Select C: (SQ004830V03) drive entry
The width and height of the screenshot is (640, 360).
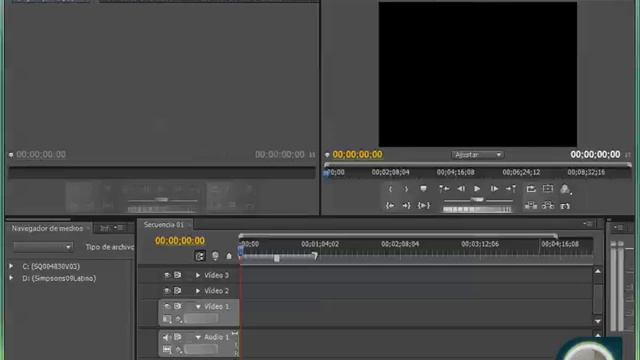click(x=51, y=267)
